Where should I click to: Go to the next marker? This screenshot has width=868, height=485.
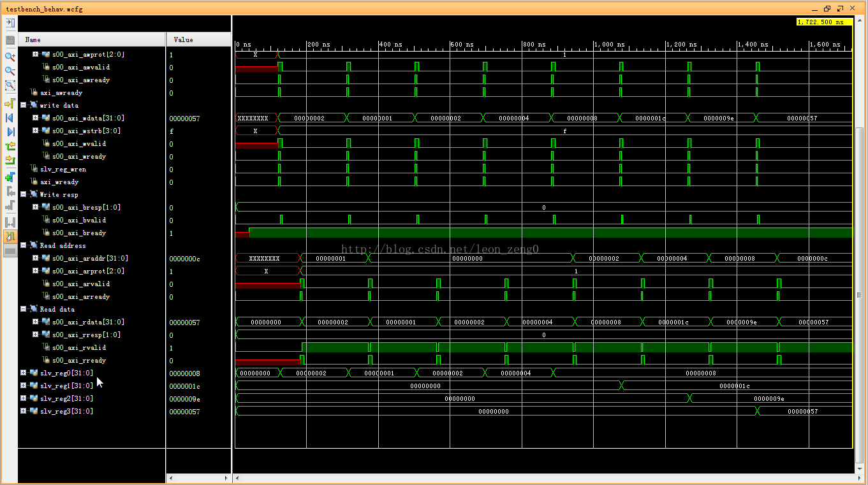tap(10, 206)
